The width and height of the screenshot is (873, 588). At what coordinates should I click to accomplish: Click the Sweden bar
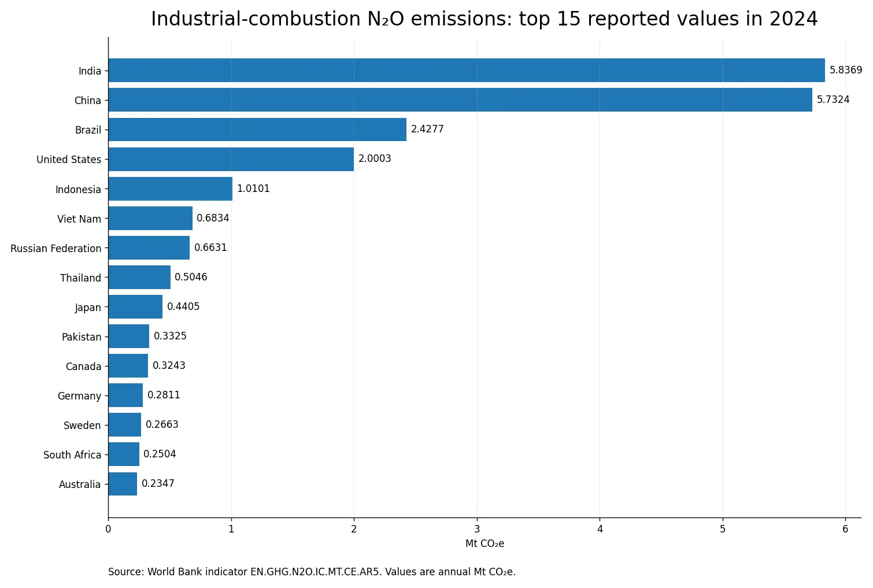[125, 425]
